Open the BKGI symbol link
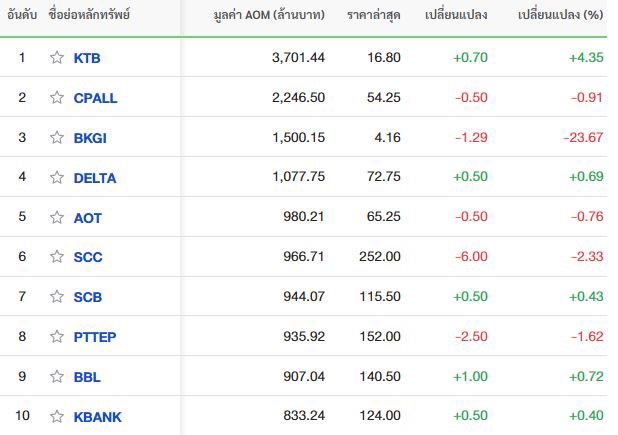This screenshot has width=618, height=435. pos(90,138)
